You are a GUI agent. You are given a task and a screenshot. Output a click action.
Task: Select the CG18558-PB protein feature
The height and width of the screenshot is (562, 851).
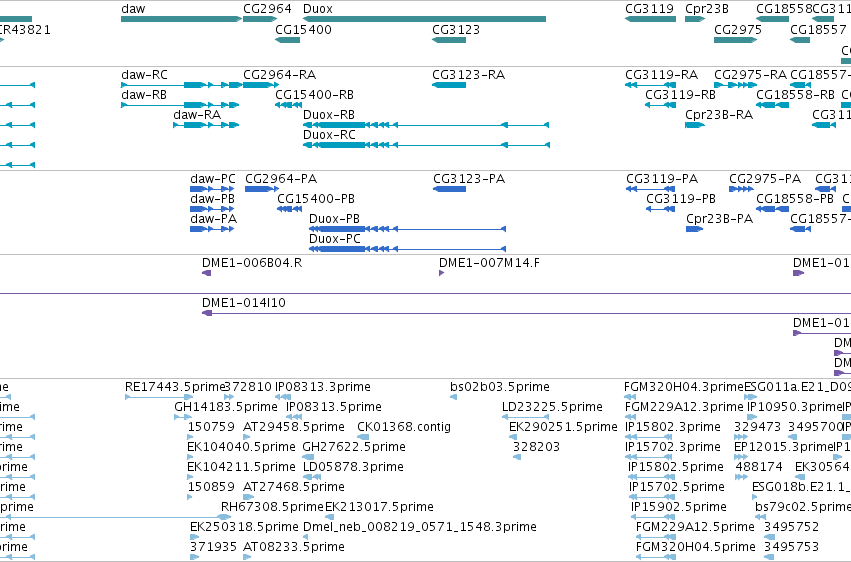pos(772,209)
